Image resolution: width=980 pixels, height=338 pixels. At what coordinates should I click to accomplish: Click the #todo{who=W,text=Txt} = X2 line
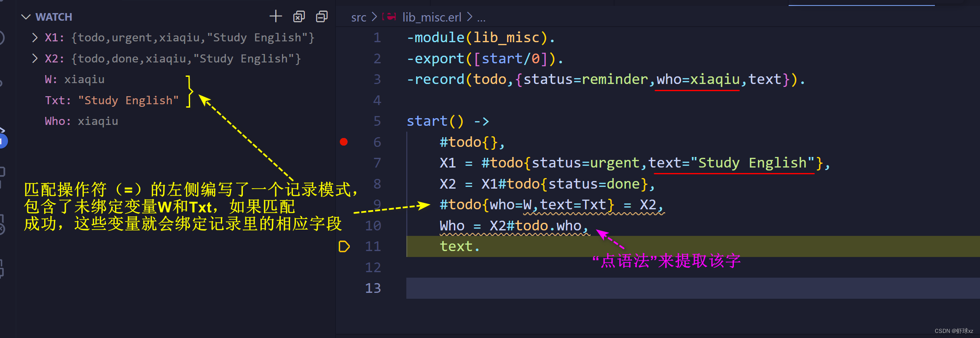coord(551,205)
